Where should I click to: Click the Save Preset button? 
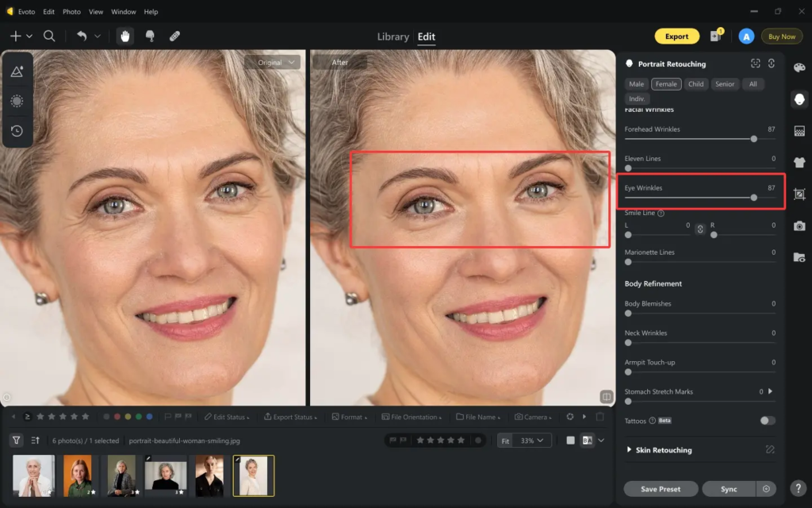(661, 489)
